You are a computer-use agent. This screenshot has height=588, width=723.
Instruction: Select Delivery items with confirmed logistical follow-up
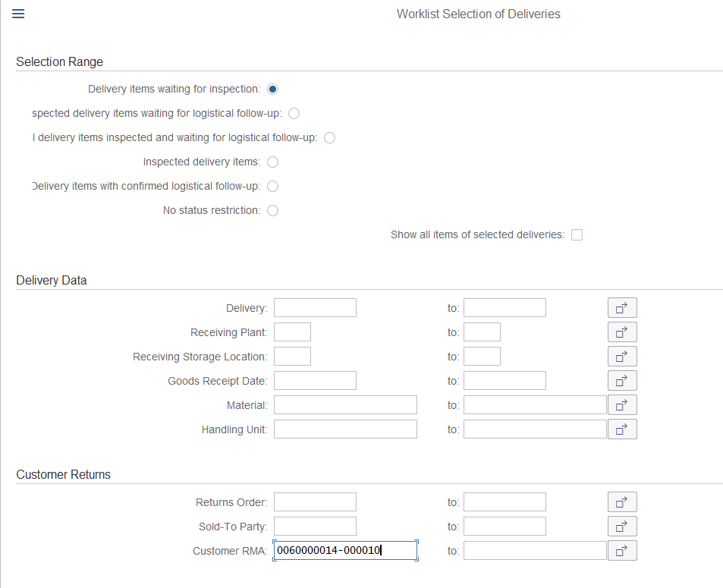(272, 187)
